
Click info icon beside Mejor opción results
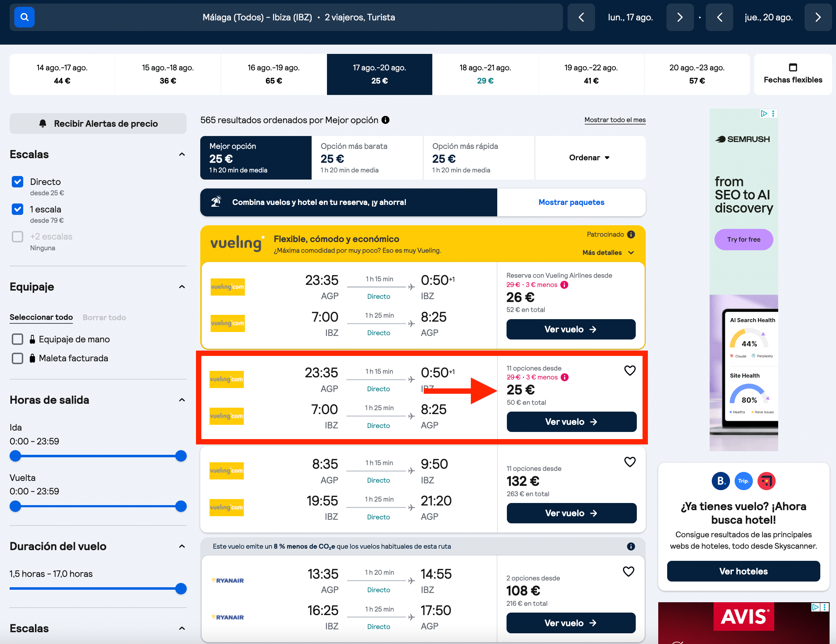tap(386, 120)
